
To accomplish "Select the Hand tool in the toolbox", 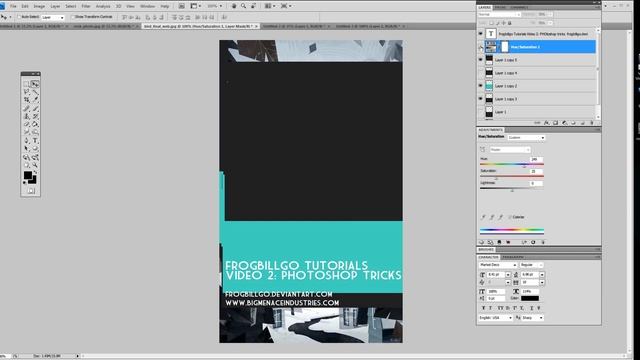I will pos(27,165).
